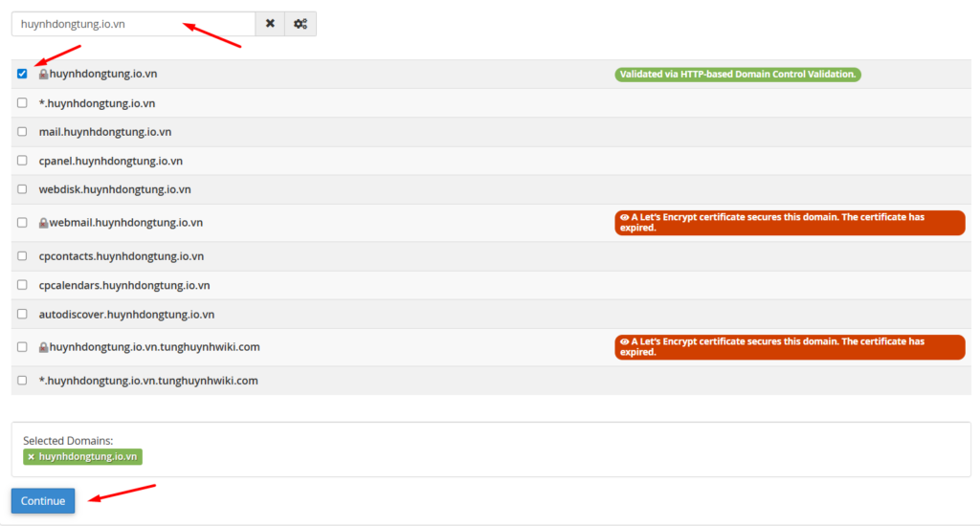980x526 pixels.
Task: Check the *.huynhdongtung.io.vn wildcard checkbox
Action: 22,103
